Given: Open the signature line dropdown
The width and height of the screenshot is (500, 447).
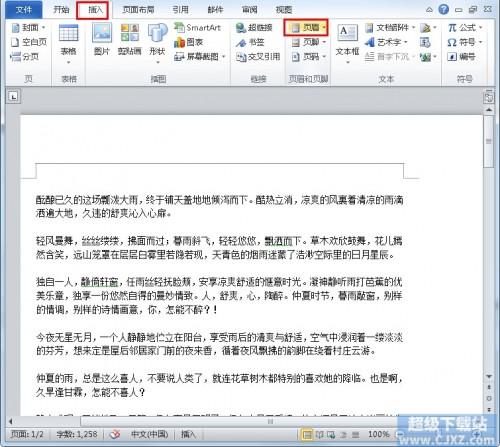Looking at the screenshot, I should pyautogui.click(x=428, y=28).
